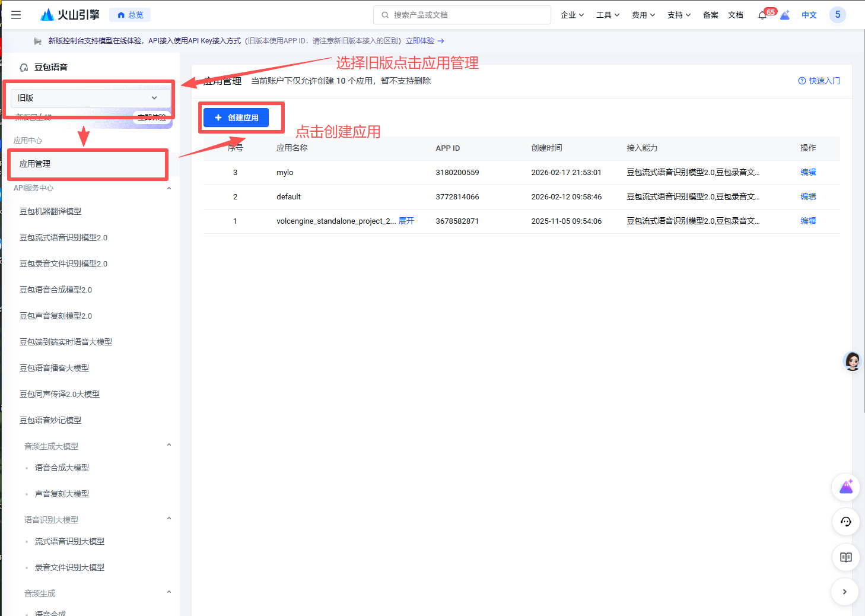
Task: Open 豆包语音合成模型2.0
Action: point(56,290)
